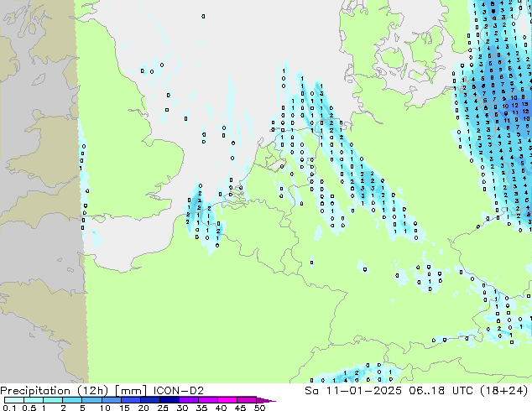This screenshot has height=411, width=532.
Task: Click the 30–35 mm purple legend box
Action: click(x=188, y=400)
